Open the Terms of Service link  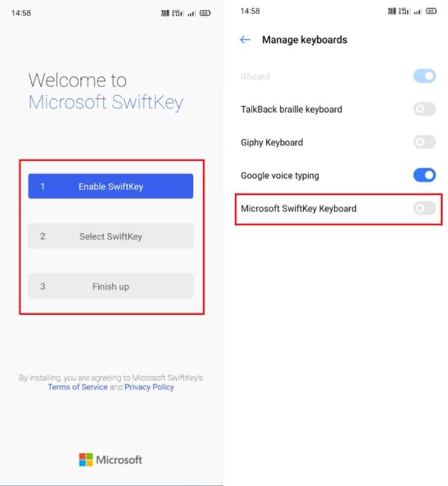pyautogui.click(x=77, y=387)
